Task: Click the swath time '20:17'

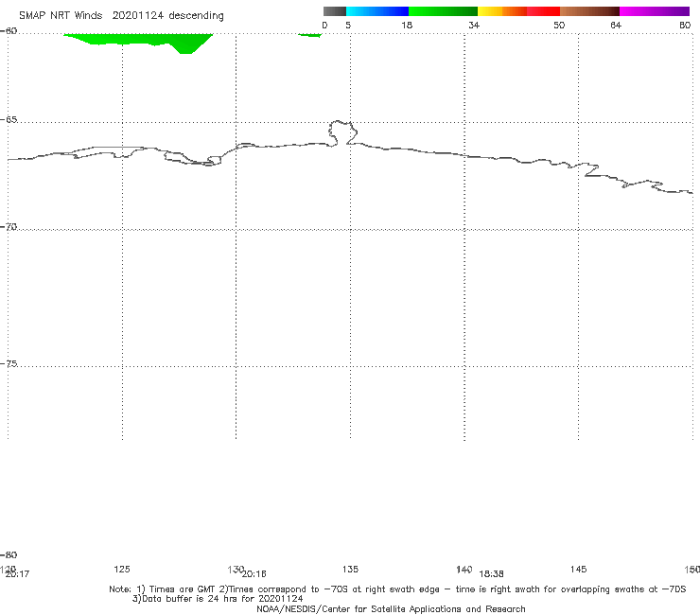Action: 17,574
